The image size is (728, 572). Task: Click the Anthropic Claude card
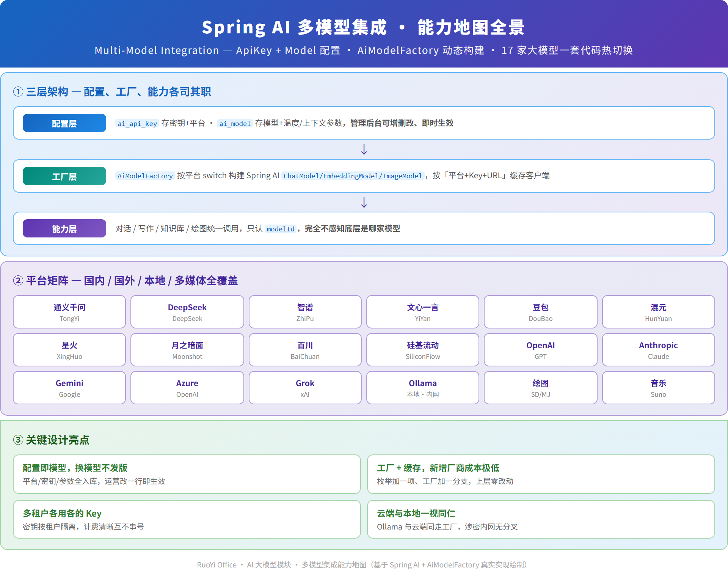[659, 350]
